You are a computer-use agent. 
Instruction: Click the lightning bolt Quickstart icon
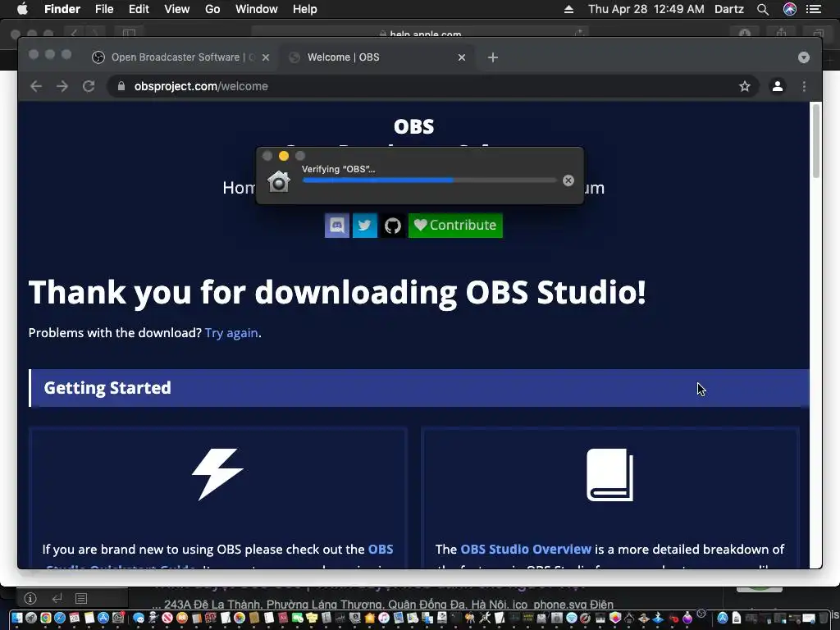click(x=217, y=474)
